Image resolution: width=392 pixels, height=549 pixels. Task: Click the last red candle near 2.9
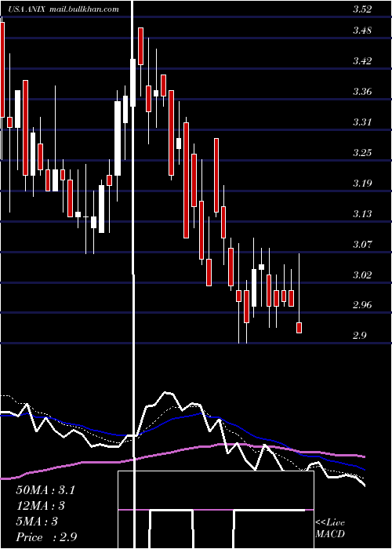[299, 328]
